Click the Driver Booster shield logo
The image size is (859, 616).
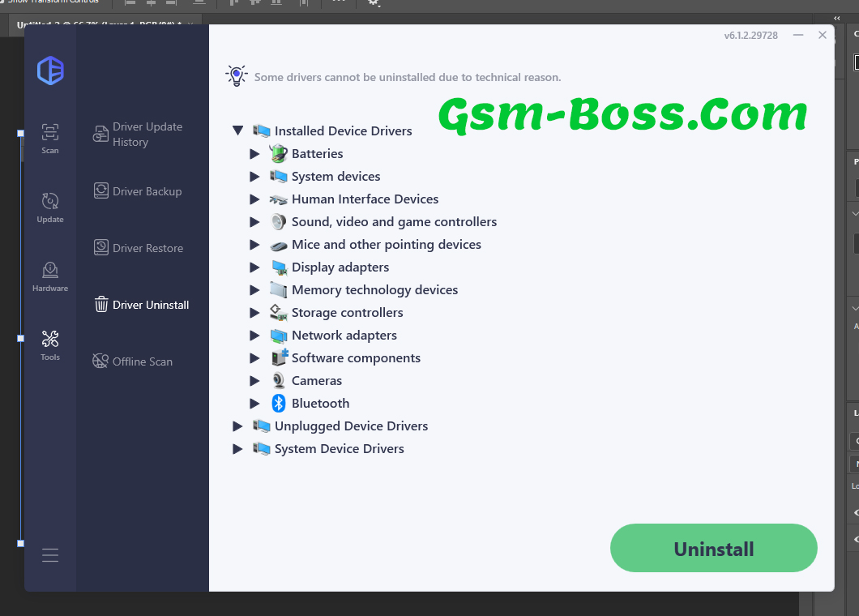(50, 71)
